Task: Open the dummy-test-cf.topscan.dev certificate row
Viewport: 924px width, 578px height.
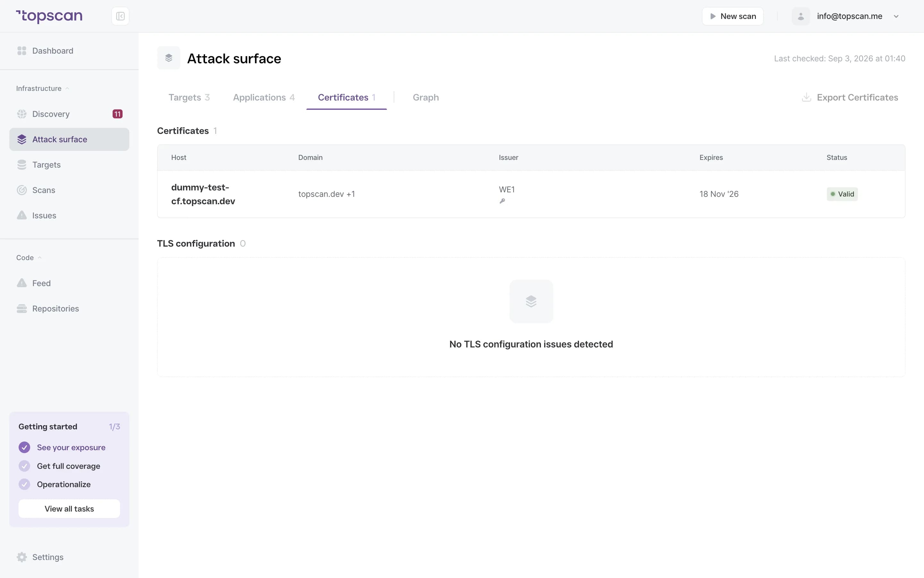Action: point(531,194)
